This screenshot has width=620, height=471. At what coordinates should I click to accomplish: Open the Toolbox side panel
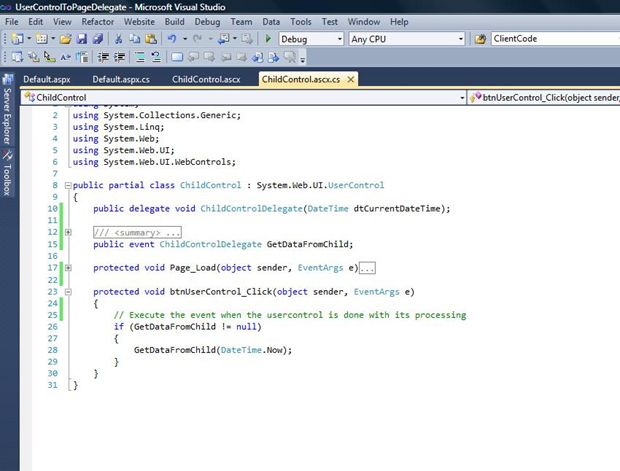7,176
